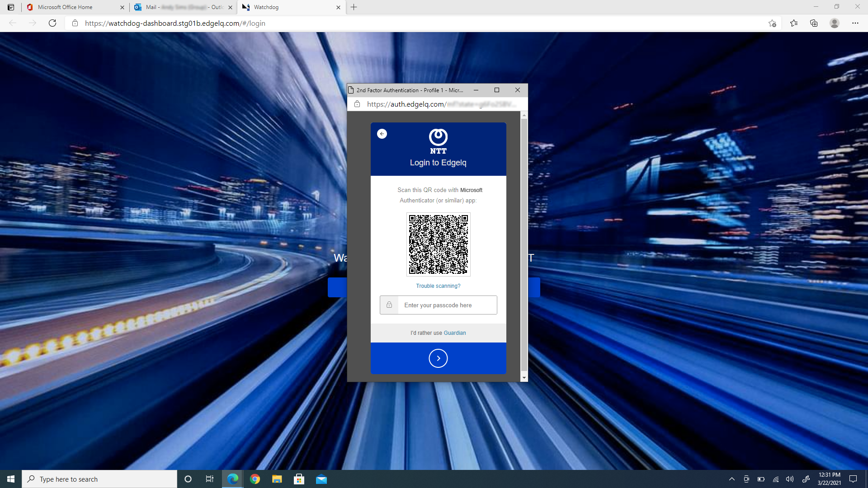Click the Windows Ink pen tray icon
Screen dimensions: 868x488
tap(806, 479)
